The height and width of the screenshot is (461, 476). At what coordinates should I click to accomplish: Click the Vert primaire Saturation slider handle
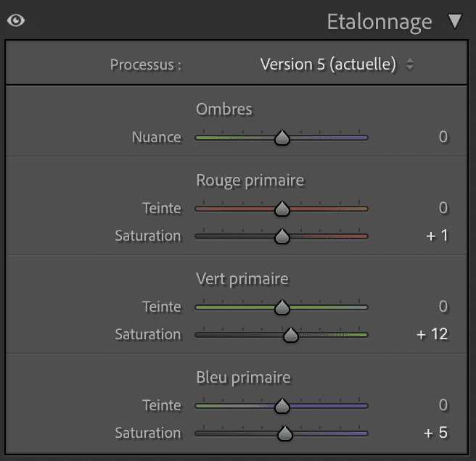coord(291,335)
